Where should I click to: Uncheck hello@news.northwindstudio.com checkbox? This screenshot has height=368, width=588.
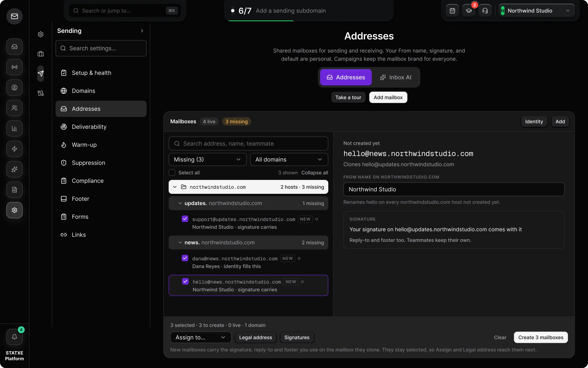click(x=185, y=281)
